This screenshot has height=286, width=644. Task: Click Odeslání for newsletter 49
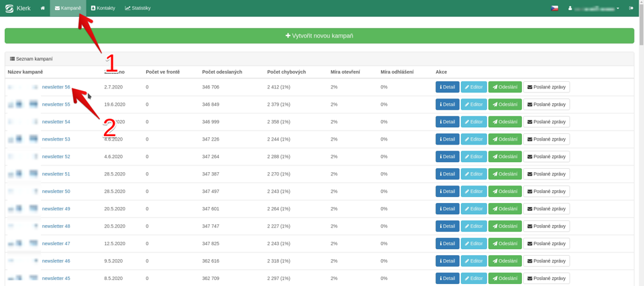pyautogui.click(x=504, y=209)
